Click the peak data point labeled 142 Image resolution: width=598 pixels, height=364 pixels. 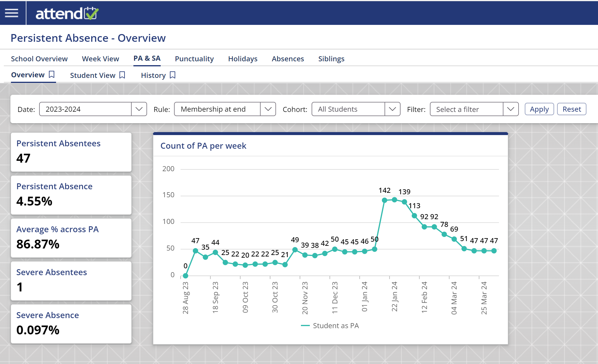(x=385, y=200)
